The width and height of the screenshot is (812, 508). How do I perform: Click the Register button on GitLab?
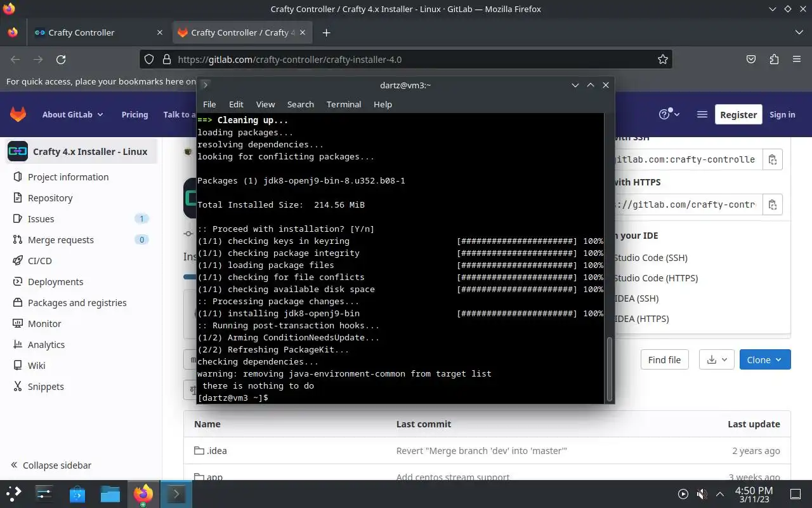(738, 114)
